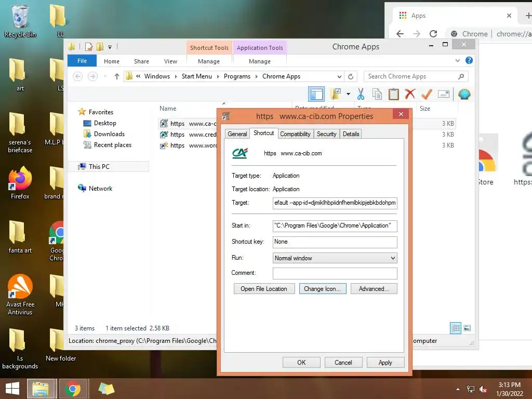Click the orange checkmark Properties icon
Screen dimensions: 532x399
click(x=427, y=94)
